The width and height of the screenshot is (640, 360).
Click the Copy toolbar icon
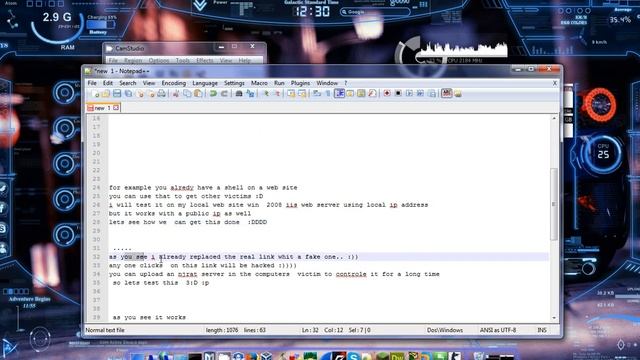187,94
